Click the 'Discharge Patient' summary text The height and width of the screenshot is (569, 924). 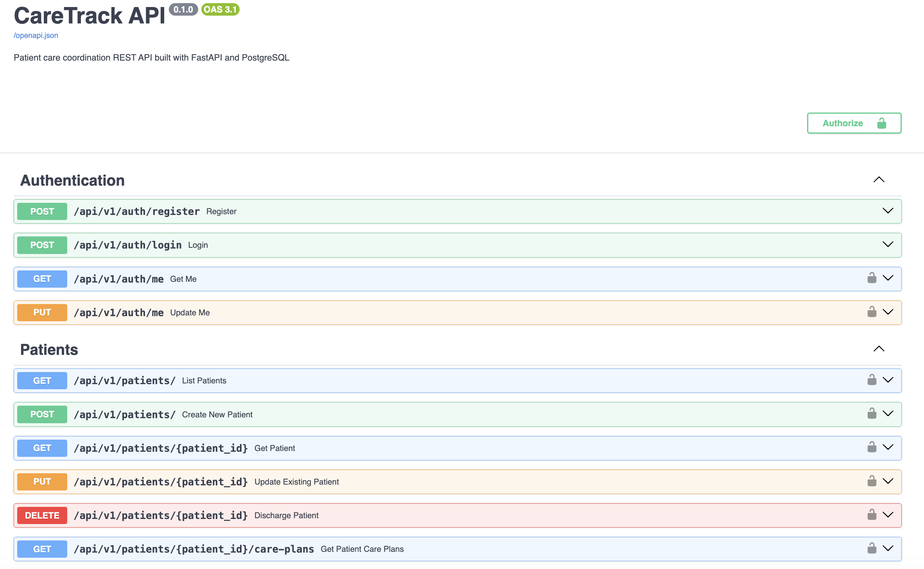(287, 515)
